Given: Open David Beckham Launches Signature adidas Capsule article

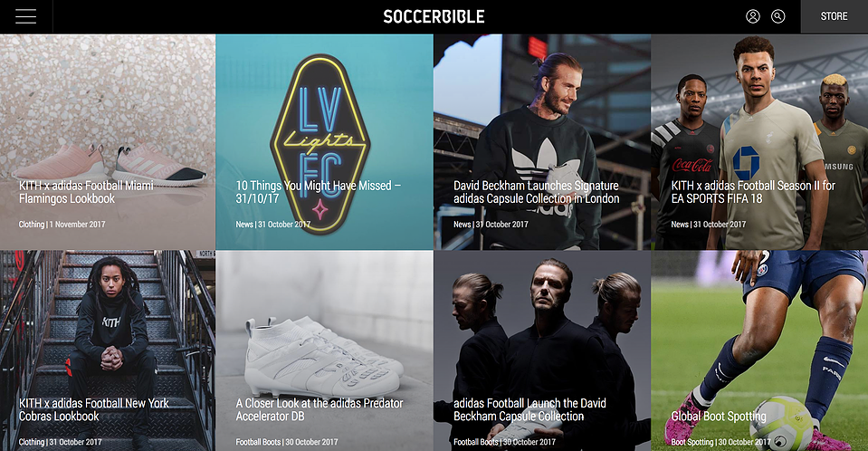Looking at the screenshot, I should pos(537,192).
